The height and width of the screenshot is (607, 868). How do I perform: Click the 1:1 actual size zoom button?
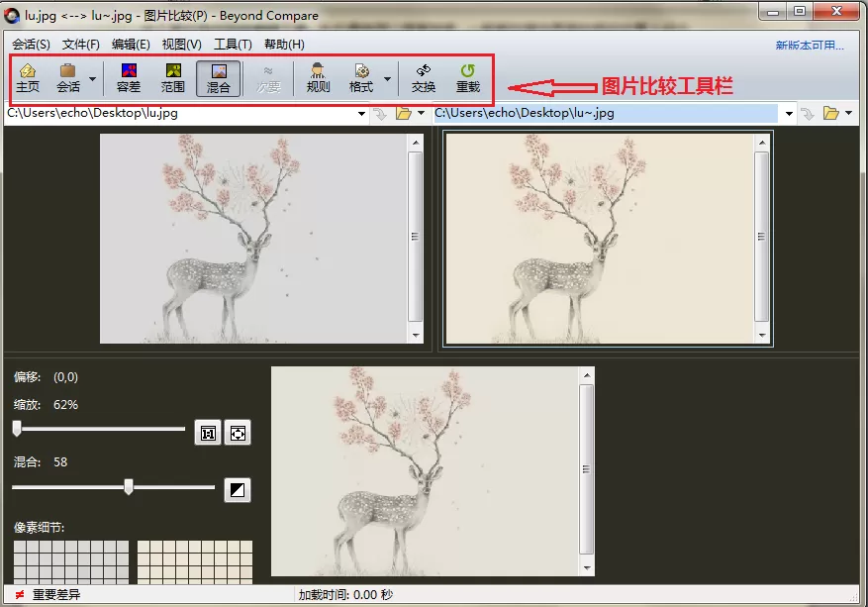[x=208, y=433]
